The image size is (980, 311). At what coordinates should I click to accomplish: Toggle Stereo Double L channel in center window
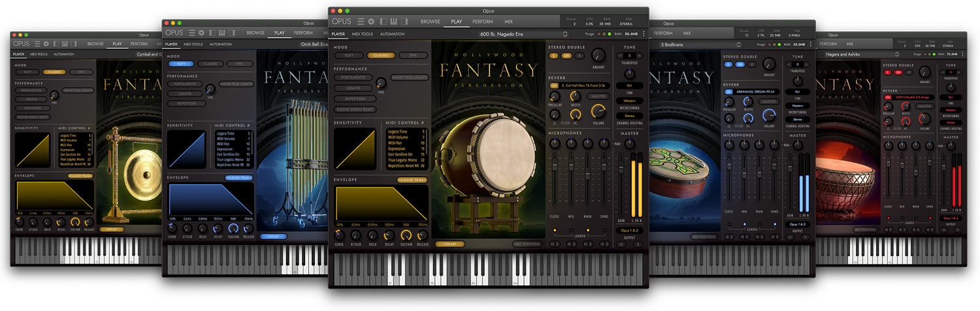[x=555, y=56]
